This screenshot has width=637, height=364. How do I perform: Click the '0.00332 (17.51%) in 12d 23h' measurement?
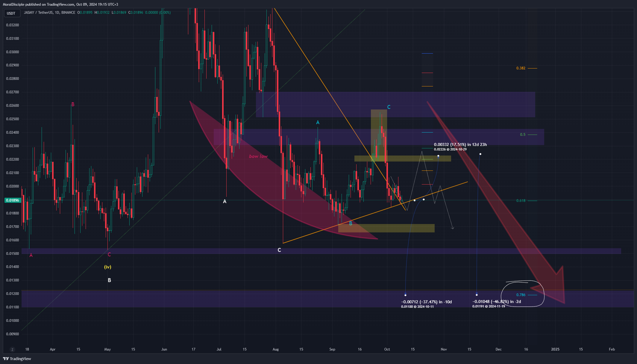[460, 144]
